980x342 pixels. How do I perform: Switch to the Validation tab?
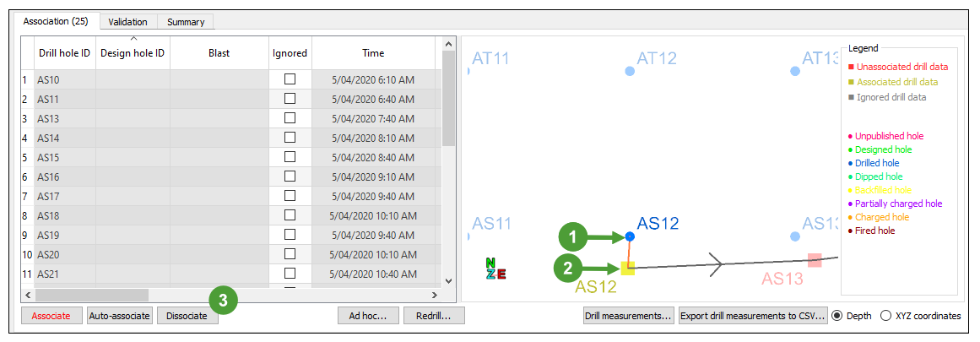128,22
